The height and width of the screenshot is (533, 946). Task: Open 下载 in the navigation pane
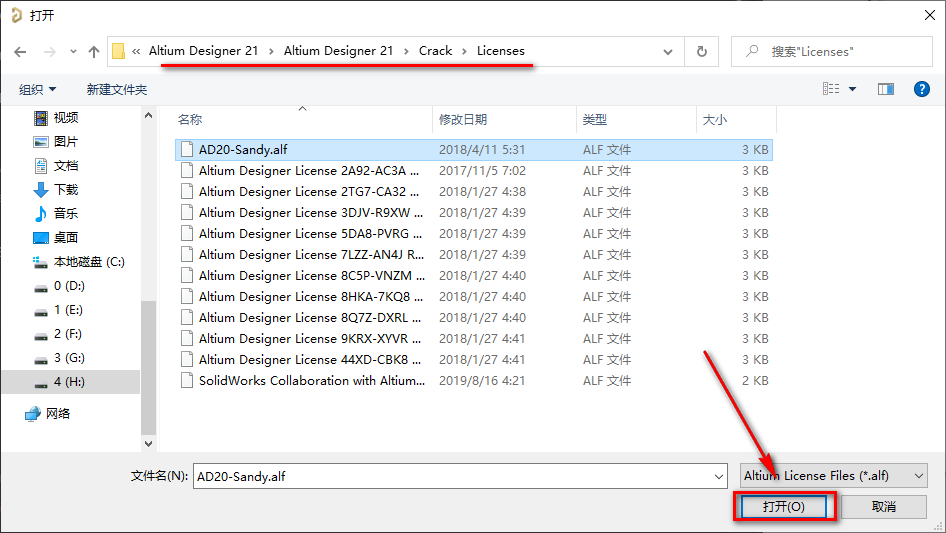(65, 190)
